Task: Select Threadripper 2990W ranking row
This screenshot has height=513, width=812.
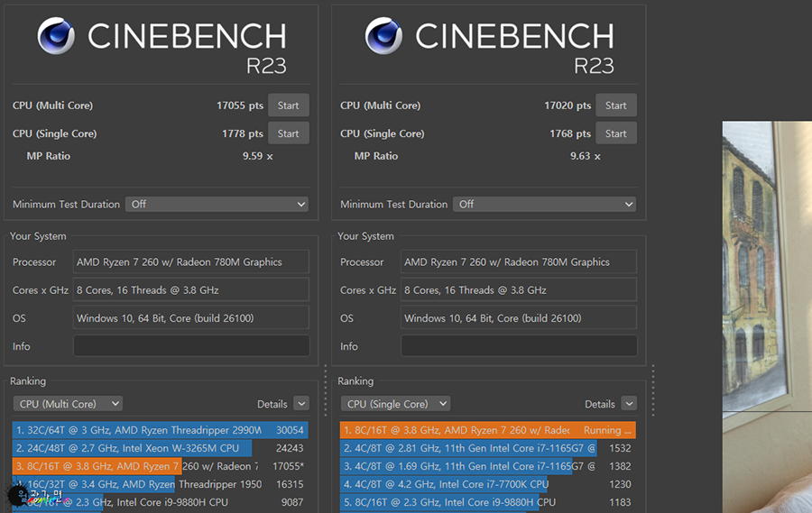Action: (160, 430)
